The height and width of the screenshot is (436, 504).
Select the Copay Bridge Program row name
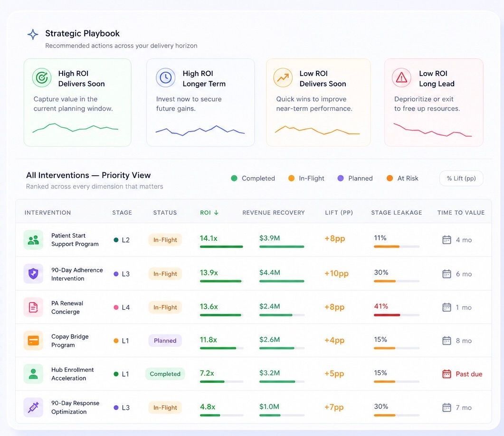[x=70, y=341]
